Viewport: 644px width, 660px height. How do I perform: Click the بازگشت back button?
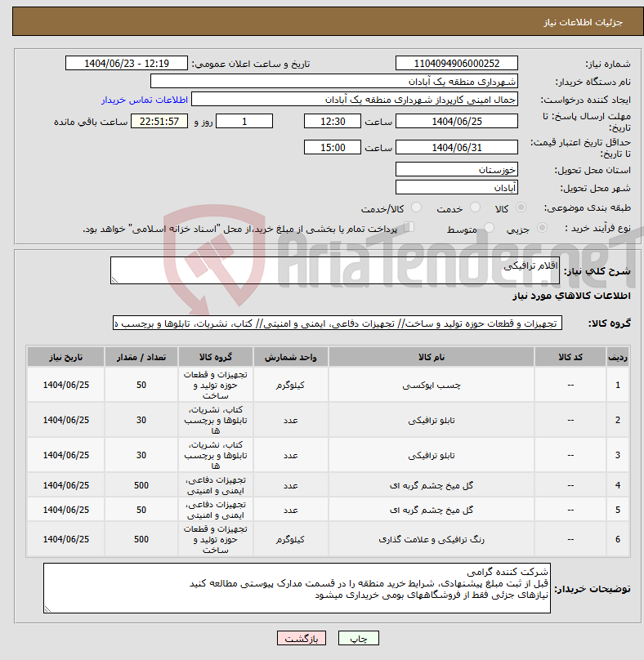pyautogui.click(x=301, y=638)
